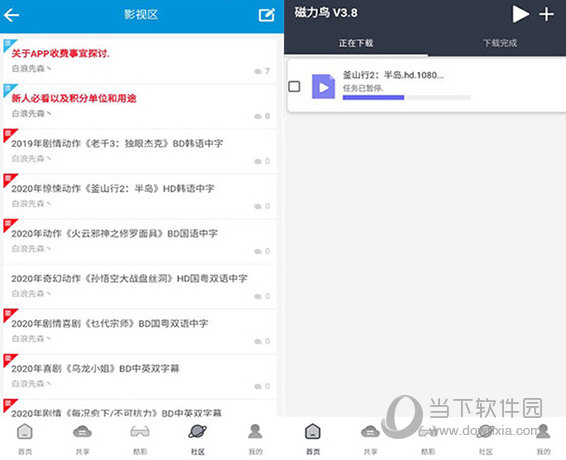Click author 白浪先森 under 老千3 post
Screen dimensions: 566x460
point(31,159)
